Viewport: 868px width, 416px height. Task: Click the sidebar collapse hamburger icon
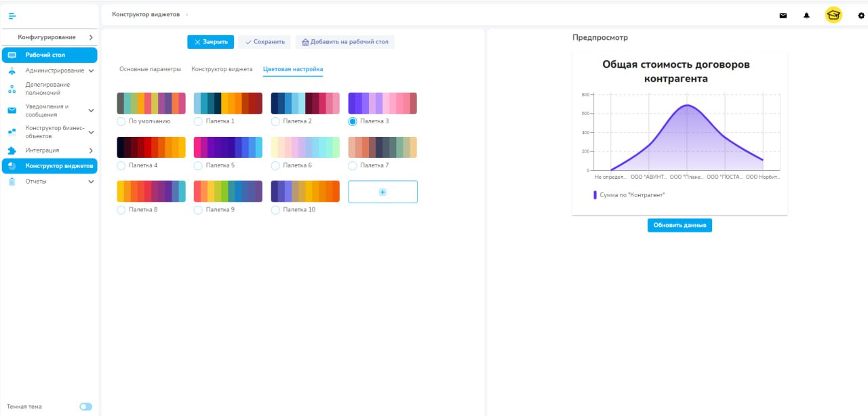coord(12,16)
